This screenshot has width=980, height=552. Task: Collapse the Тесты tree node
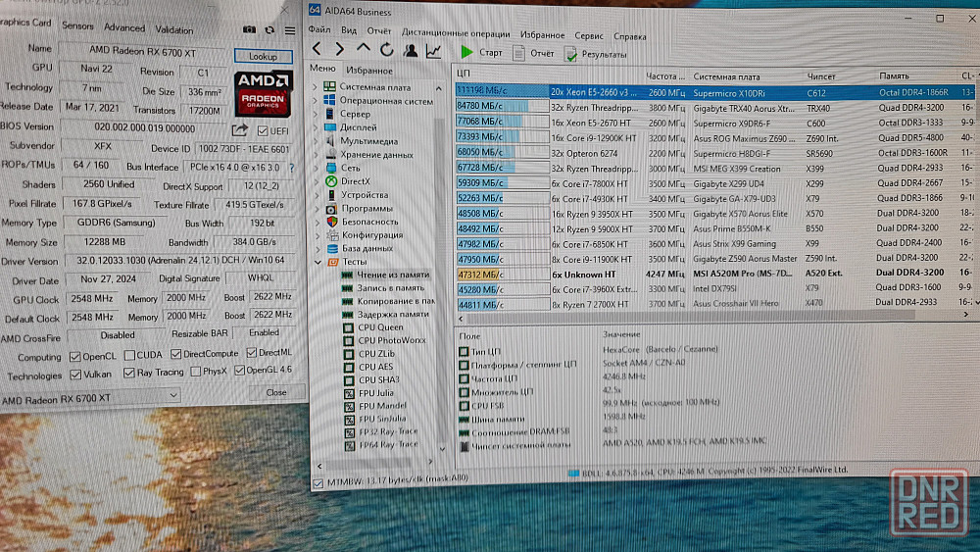318,263
